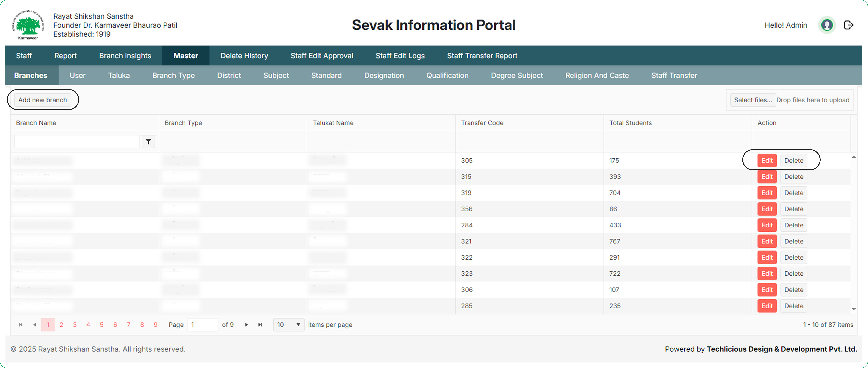Open Branch Insights menu
The width and height of the screenshot is (868, 368).
pos(125,56)
